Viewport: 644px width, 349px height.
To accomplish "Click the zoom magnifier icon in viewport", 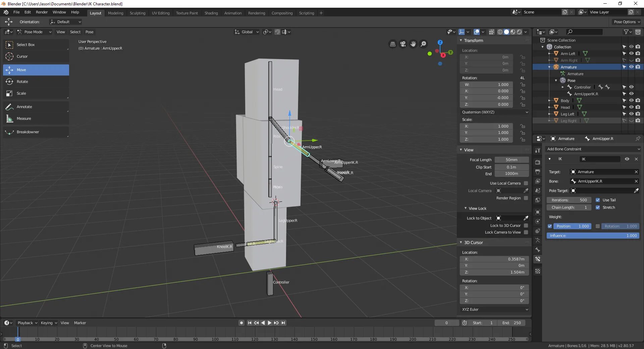I will [424, 44].
